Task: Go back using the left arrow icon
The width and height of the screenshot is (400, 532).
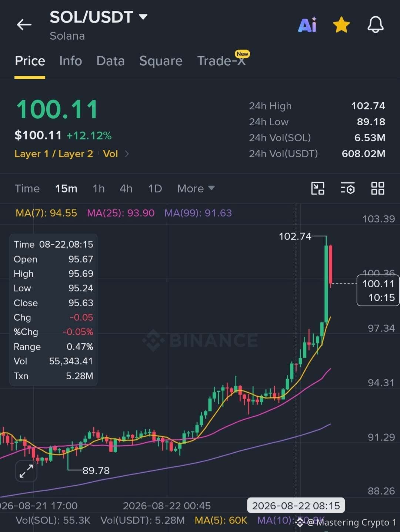Action: [24, 25]
